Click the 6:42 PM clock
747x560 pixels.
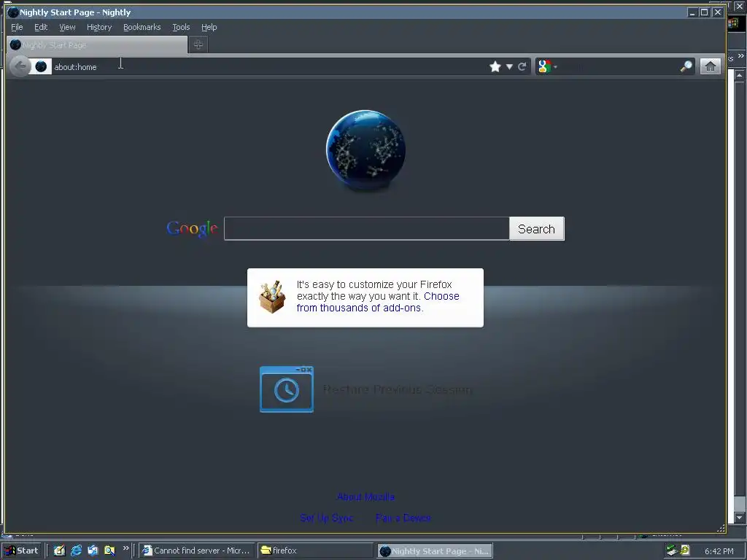tap(719, 551)
